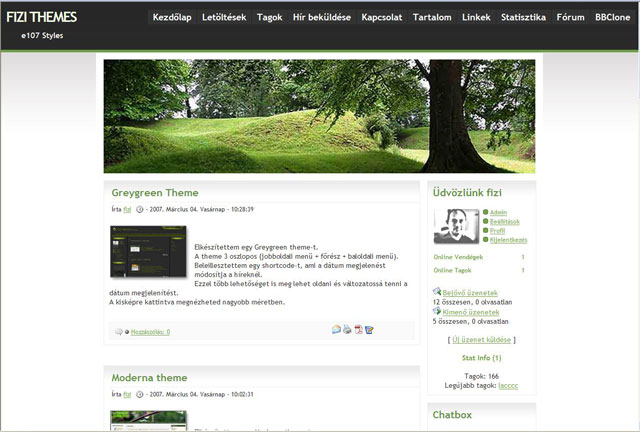Click the printer icon under Greygreen post
The height and width of the screenshot is (432, 640).
pyautogui.click(x=347, y=329)
